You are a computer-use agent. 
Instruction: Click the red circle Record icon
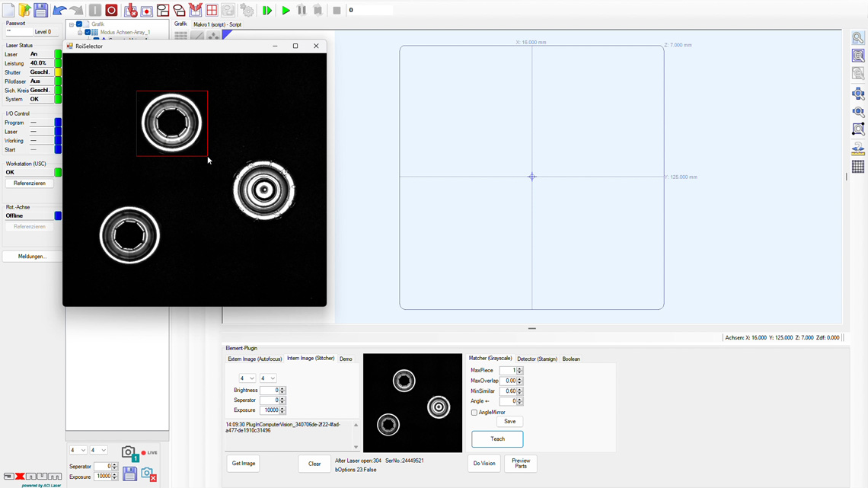pyautogui.click(x=111, y=11)
